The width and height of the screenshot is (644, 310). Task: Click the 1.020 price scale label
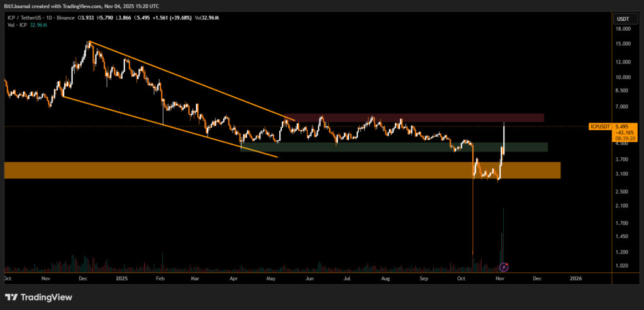click(x=623, y=266)
